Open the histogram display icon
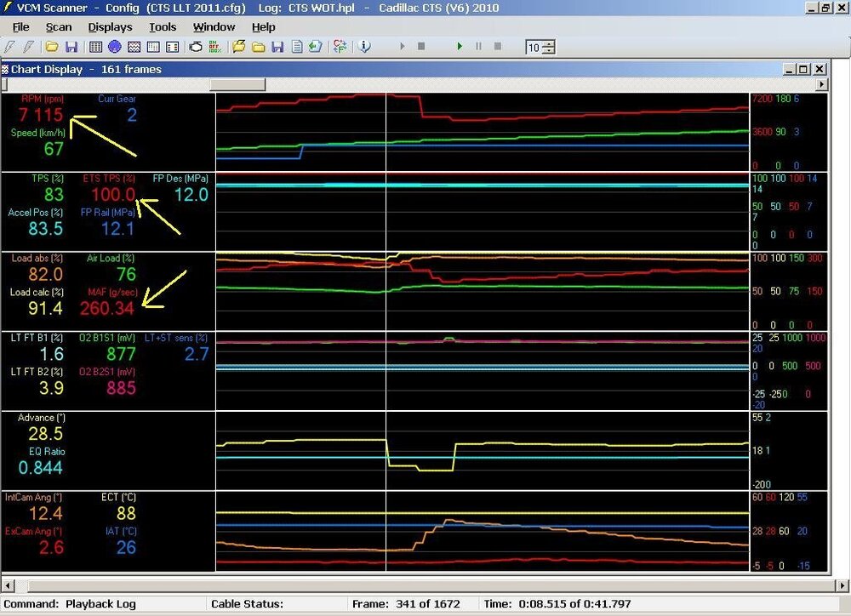The height and width of the screenshot is (616, 851). 152,47
